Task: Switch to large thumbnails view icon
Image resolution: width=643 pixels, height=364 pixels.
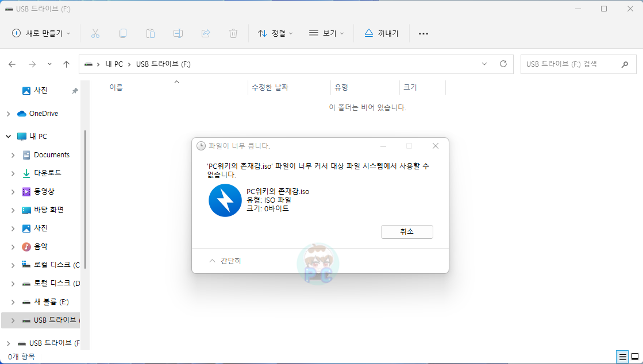Action: tap(635, 357)
